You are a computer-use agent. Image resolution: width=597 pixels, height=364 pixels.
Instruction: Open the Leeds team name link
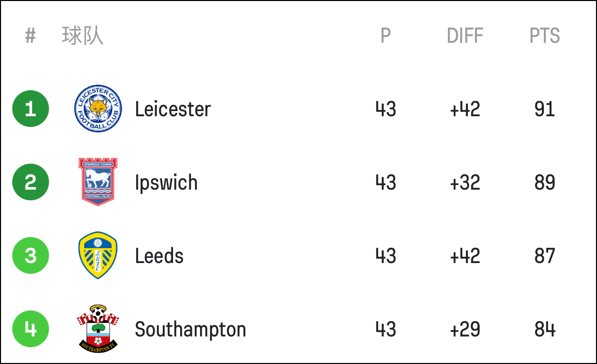(x=159, y=256)
